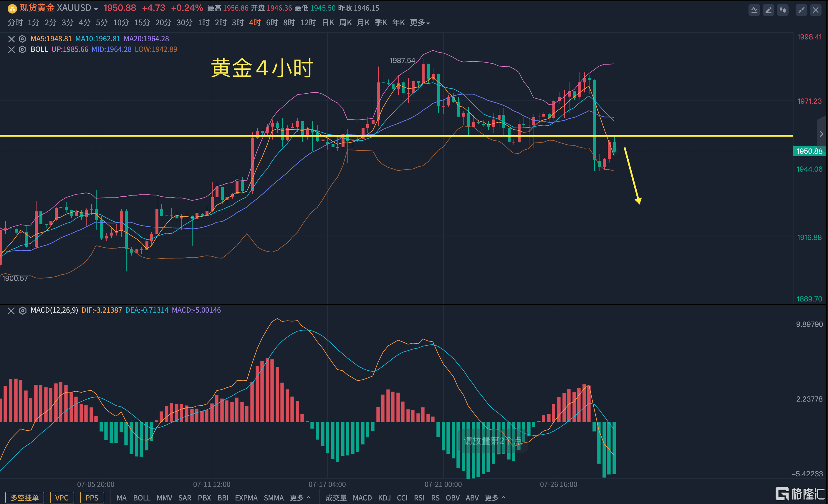Open the candlestick style icon
Viewport: 828px width, 504px height.
coord(783,10)
